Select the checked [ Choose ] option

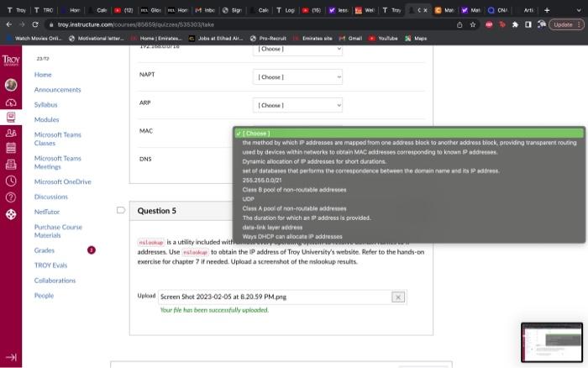click(x=409, y=134)
